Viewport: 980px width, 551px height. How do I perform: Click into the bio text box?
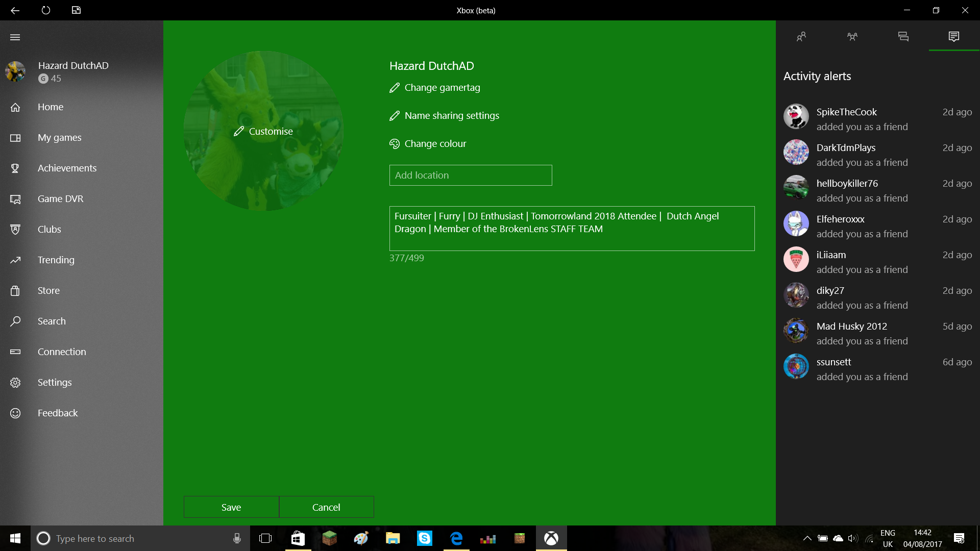point(572,229)
